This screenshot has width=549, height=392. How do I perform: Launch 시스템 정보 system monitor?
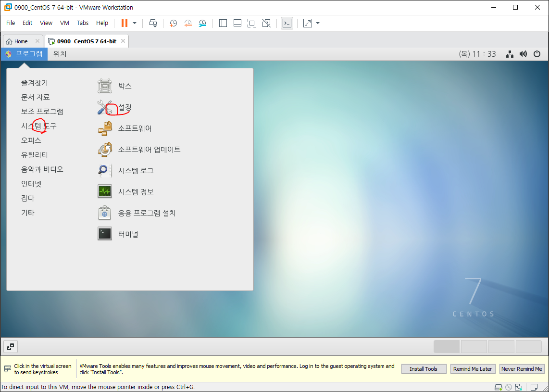click(125, 191)
